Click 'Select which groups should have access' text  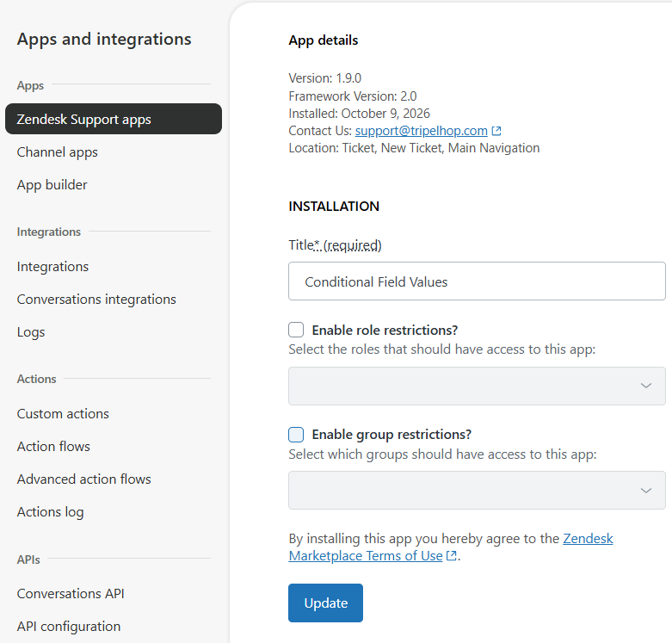pos(442,454)
